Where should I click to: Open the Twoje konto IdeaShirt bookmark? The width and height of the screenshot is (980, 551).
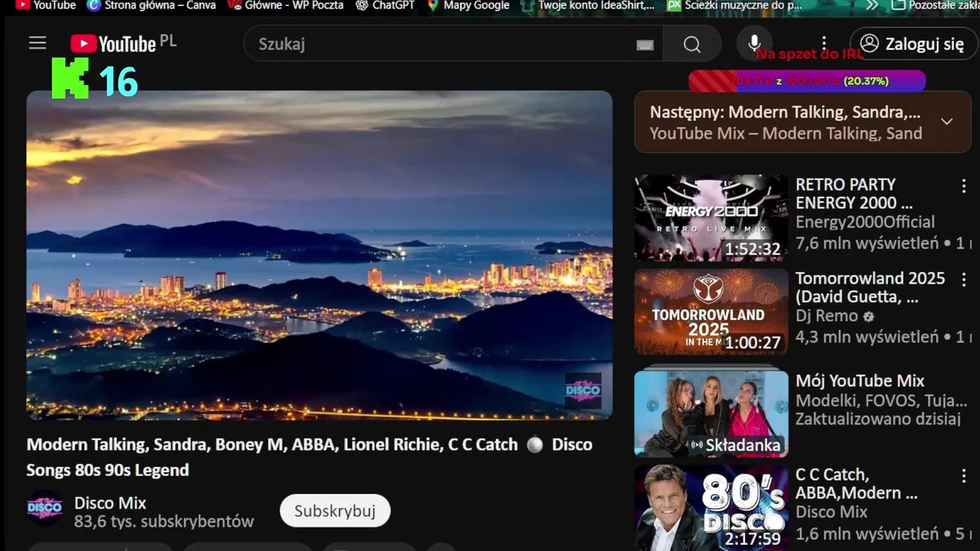[x=588, y=5]
